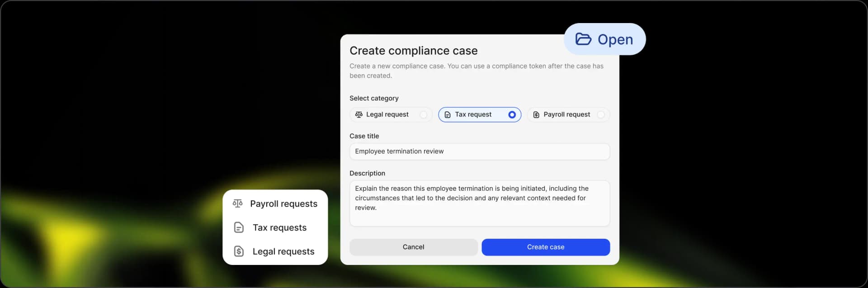Focus the Description text area
The height and width of the screenshot is (288, 868).
[480, 203]
